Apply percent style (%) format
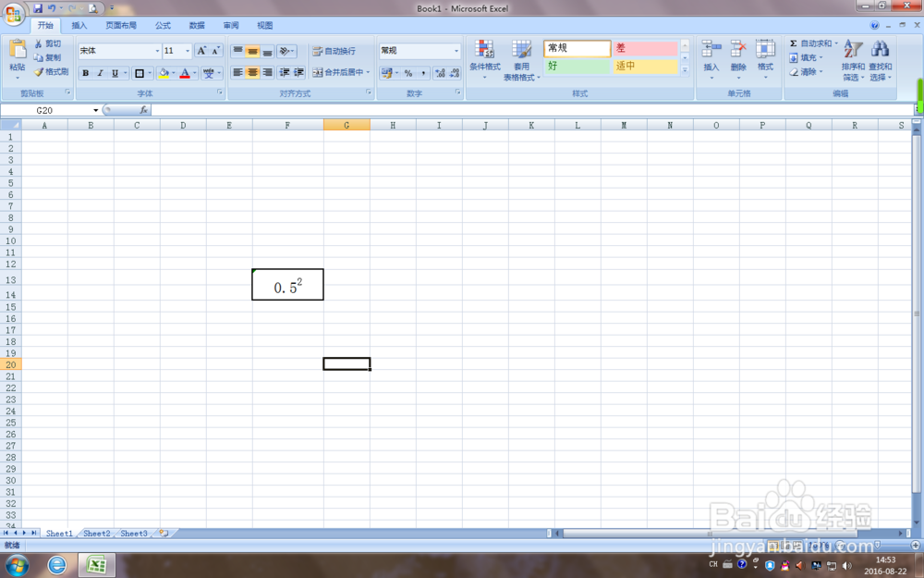The image size is (924, 578). pos(408,72)
